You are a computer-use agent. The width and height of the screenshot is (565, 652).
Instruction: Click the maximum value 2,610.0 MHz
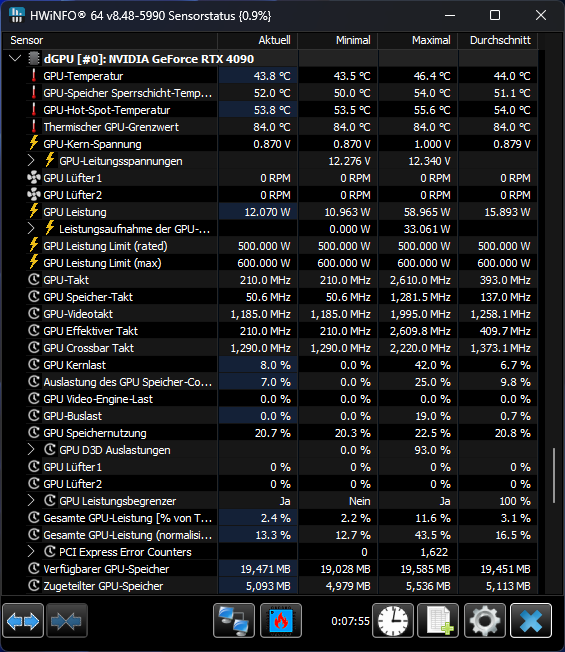tap(420, 280)
